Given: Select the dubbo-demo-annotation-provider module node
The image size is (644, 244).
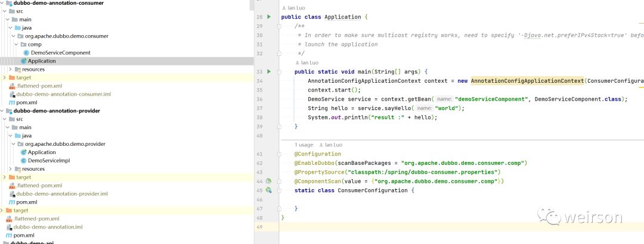Looking at the screenshot, I should tap(56, 111).
